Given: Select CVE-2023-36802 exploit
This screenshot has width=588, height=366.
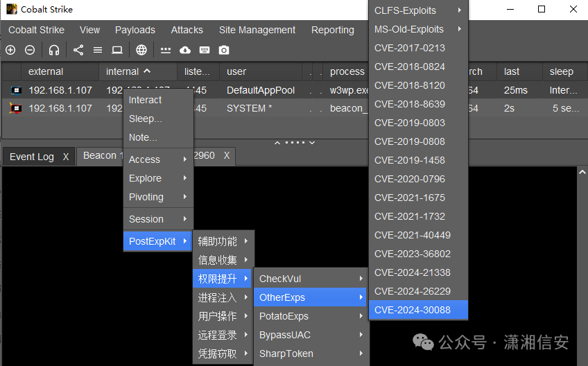Looking at the screenshot, I should [x=418, y=254].
